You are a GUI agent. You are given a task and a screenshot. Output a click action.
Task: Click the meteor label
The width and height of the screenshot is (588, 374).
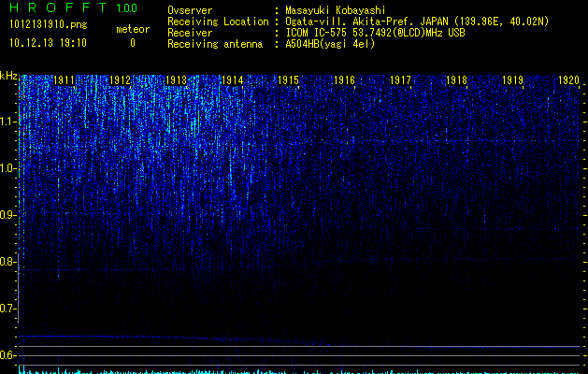(x=133, y=29)
